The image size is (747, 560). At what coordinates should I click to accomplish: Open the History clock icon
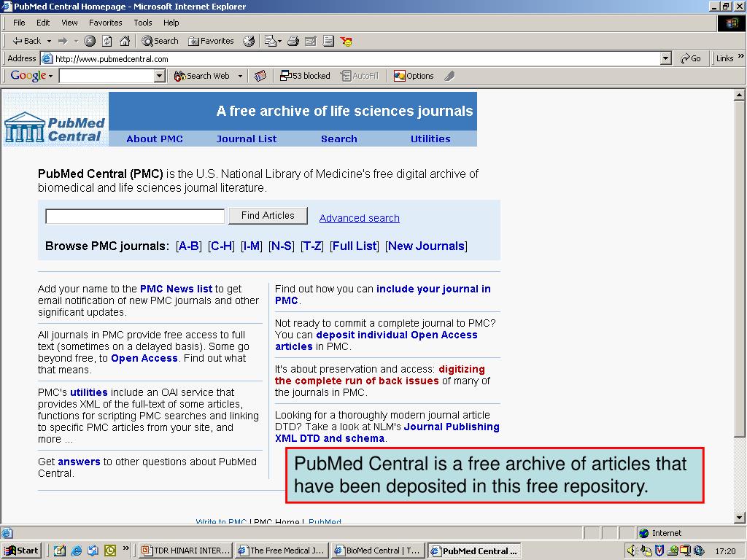[x=249, y=41]
